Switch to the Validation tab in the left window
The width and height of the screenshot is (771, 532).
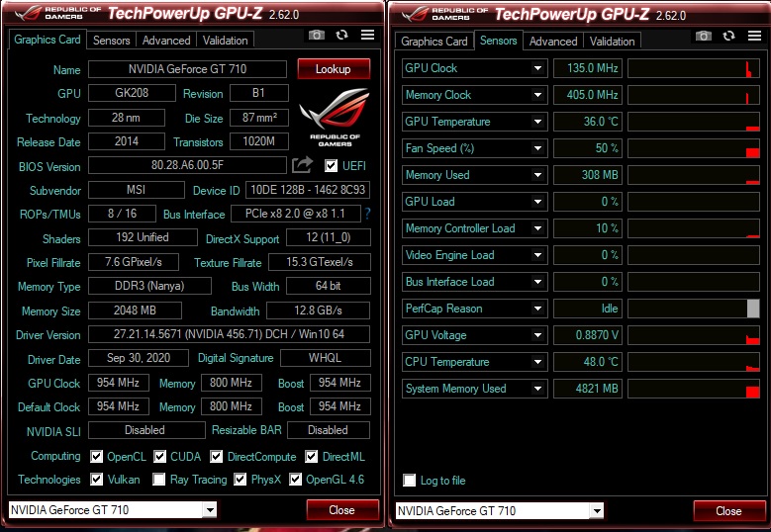225,41
